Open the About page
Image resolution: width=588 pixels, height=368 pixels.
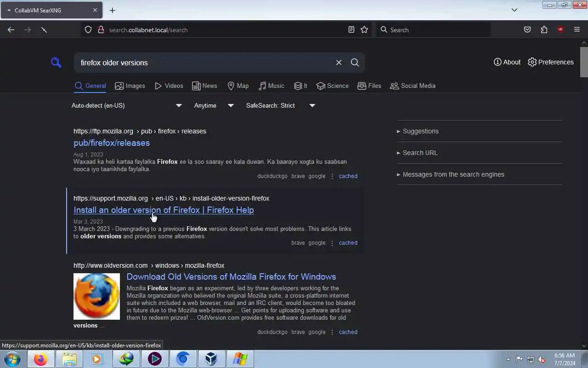click(507, 62)
